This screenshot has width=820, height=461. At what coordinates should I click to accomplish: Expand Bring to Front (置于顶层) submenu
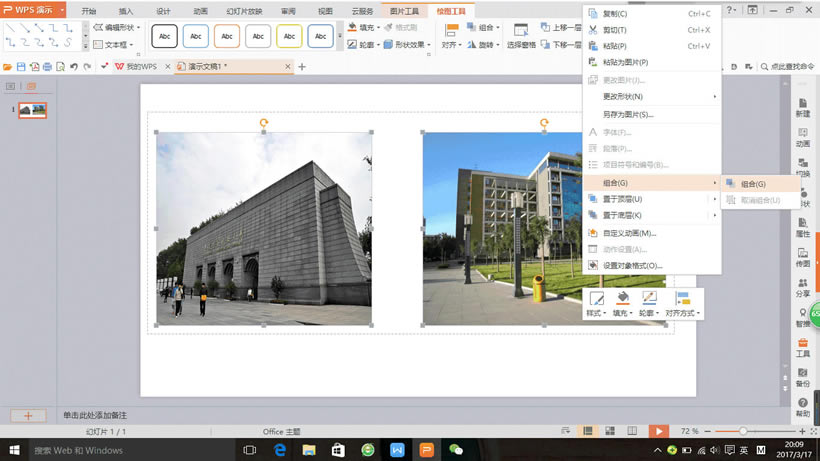(652, 199)
